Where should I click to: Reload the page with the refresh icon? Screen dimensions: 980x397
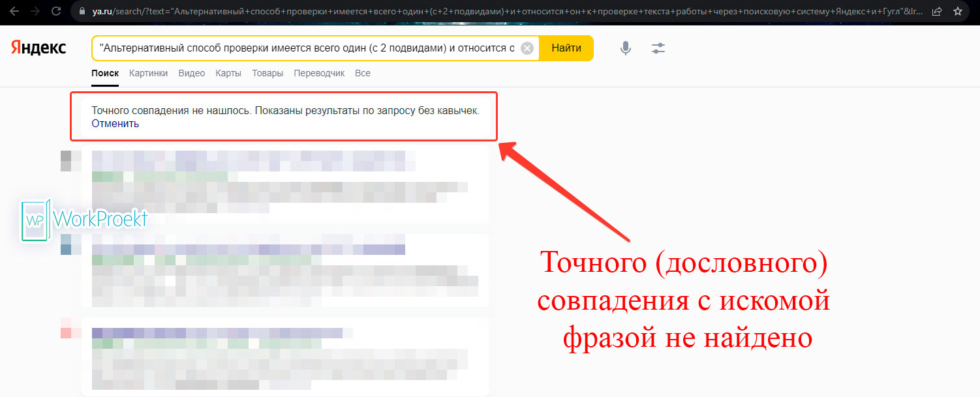(x=57, y=11)
